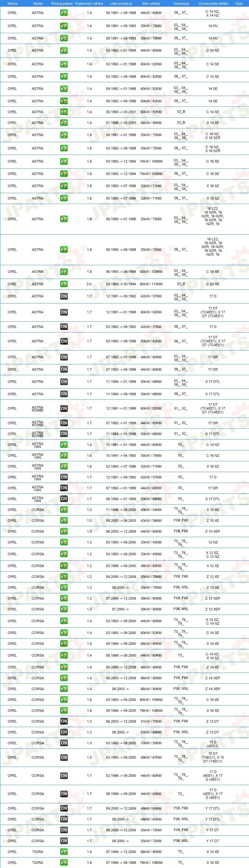Click the Marka column header

(x=12, y=4)
